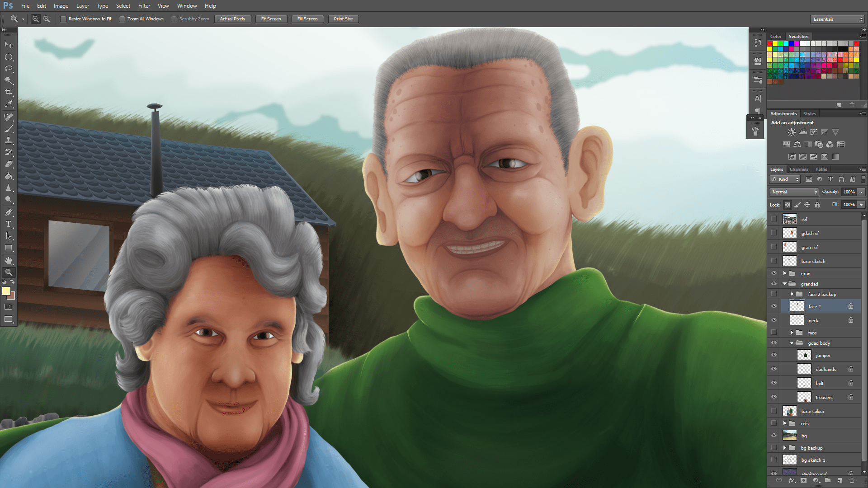868x488 pixels.
Task: Select the Brush tool
Action: [x=9, y=129]
